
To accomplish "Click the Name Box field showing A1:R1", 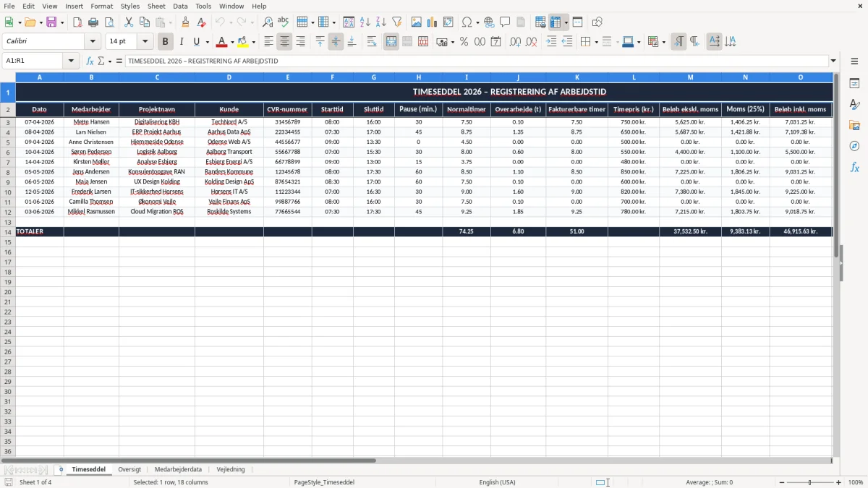I will tap(33, 61).
